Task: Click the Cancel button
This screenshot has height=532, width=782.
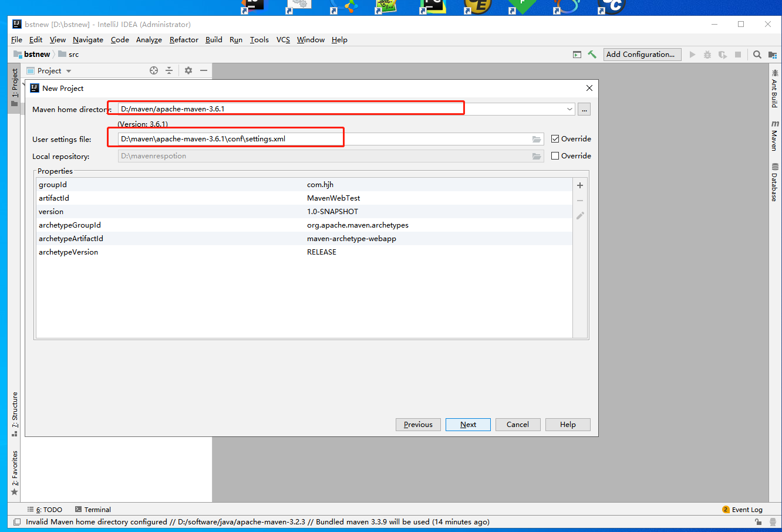Action: pyautogui.click(x=518, y=425)
